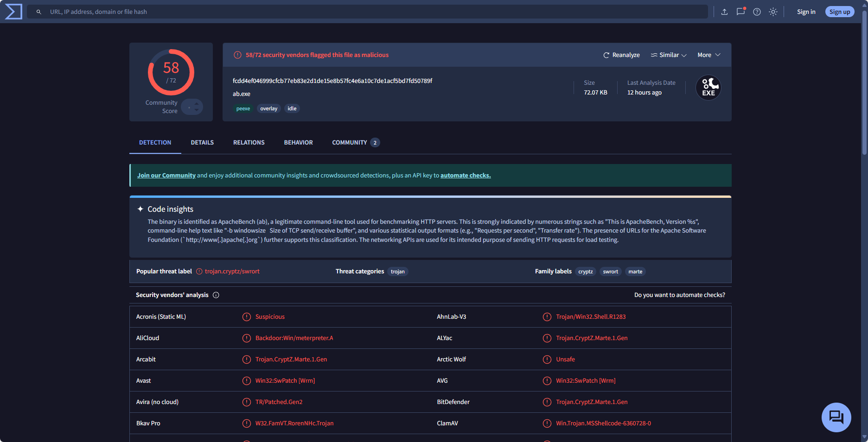Viewport: 868px width, 442px height.
Task: Click the alert icon for Avast detection
Action: tap(247, 381)
